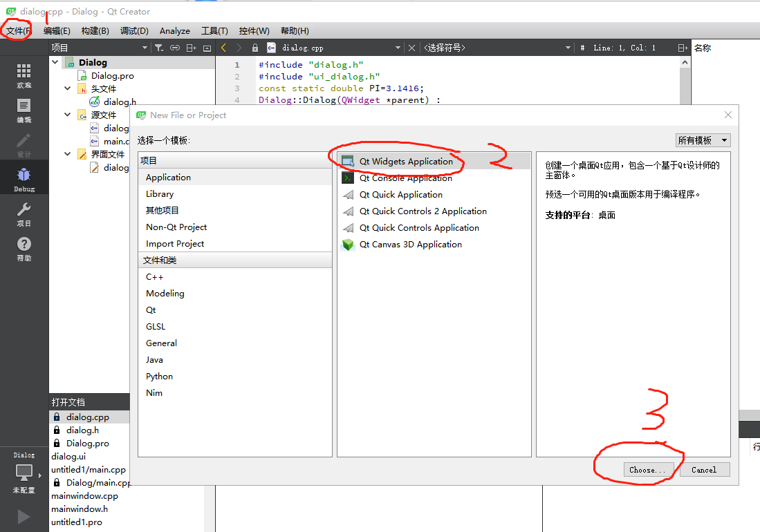
Task: Click the yellow back navigation arrow
Action: [223, 47]
